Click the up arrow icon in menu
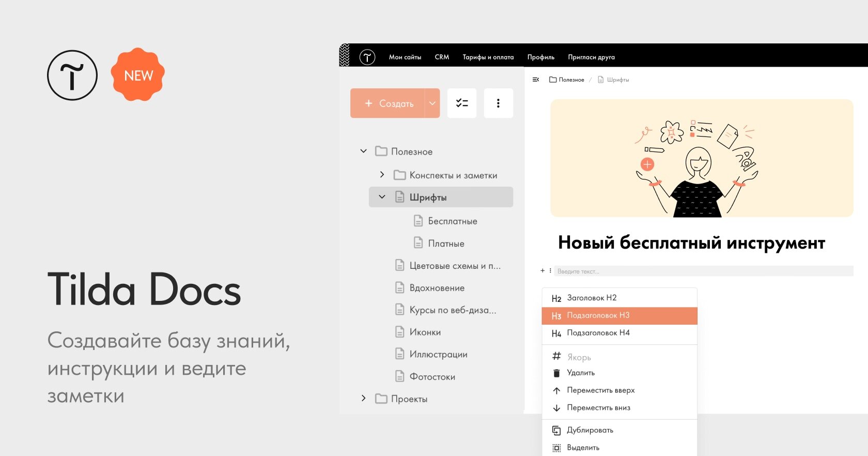The image size is (868, 456). click(x=556, y=391)
